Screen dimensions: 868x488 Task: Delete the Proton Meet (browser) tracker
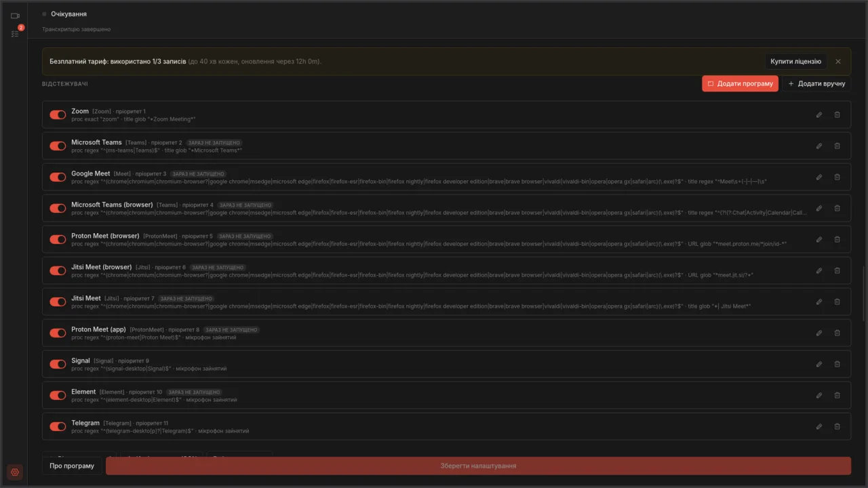point(837,239)
